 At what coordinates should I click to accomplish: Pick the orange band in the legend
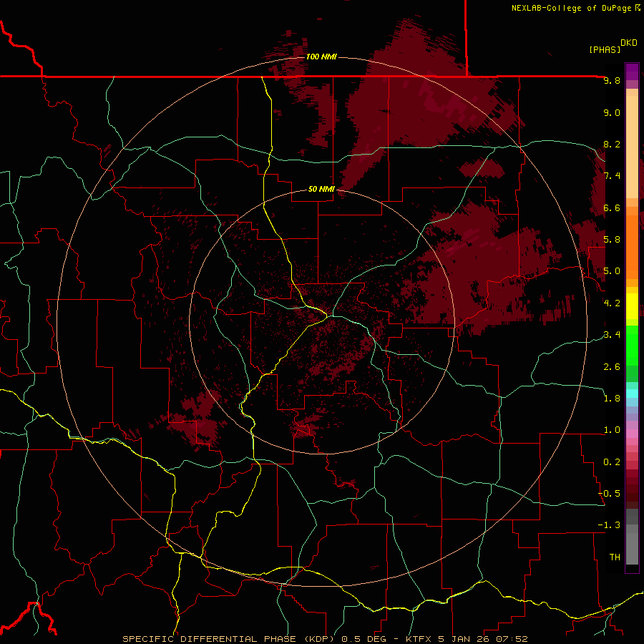pos(632,246)
